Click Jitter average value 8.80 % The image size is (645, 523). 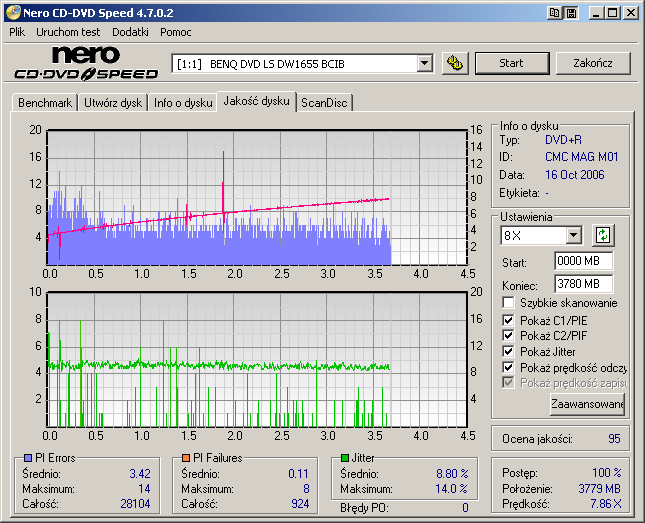452,474
